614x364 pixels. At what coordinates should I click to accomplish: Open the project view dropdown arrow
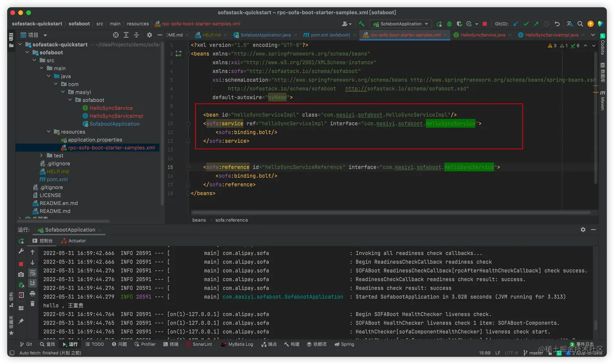tap(45, 35)
